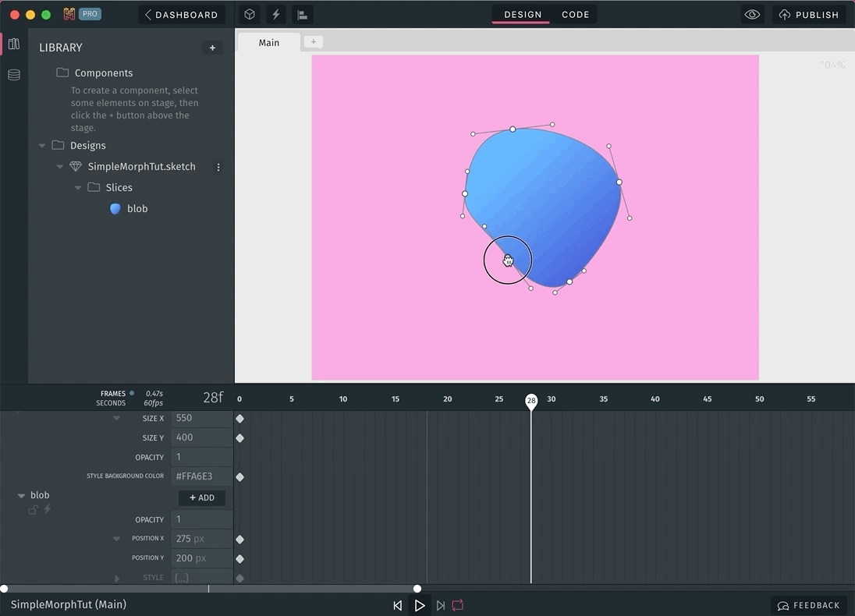Viewport: 855px width, 616px height.
Task: Open the Feedback button
Action: point(809,606)
